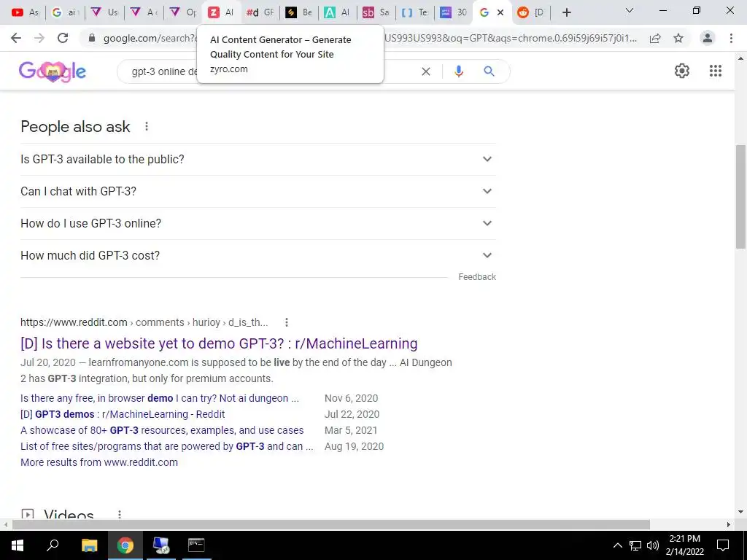Click Chrome icon in taskbar
Screen dimensions: 747x560
(125, 545)
